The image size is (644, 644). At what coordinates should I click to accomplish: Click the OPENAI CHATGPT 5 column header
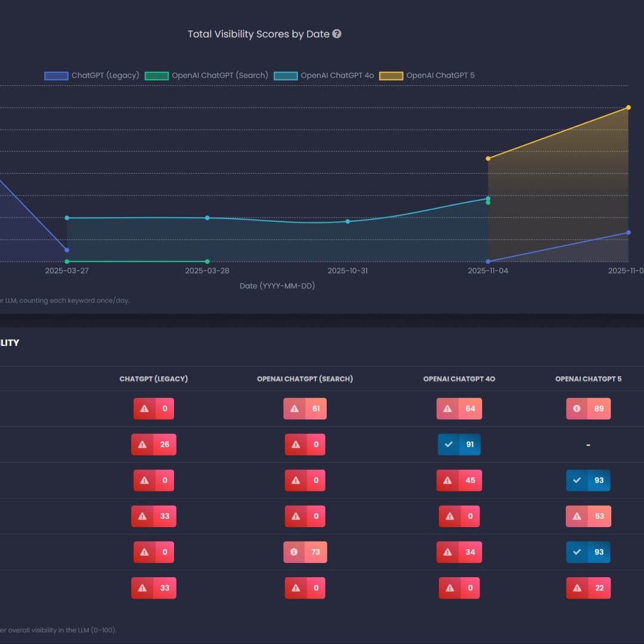pyautogui.click(x=588, y=379)
